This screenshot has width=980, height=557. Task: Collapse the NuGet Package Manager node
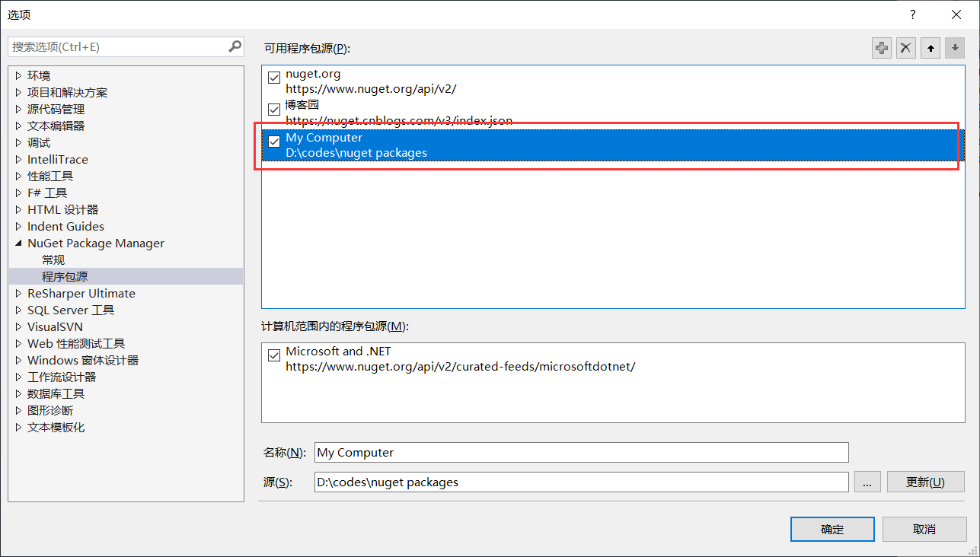click(x=19, y=243)
